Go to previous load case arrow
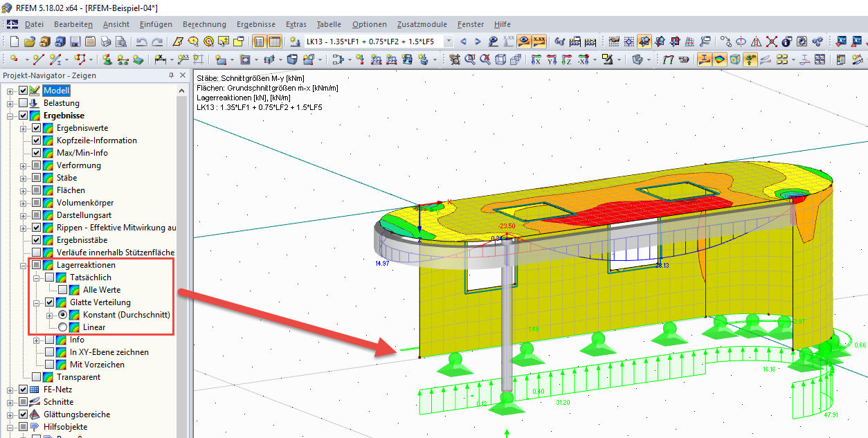This screenshot has width=868, height=438. [x=464, y=42]
